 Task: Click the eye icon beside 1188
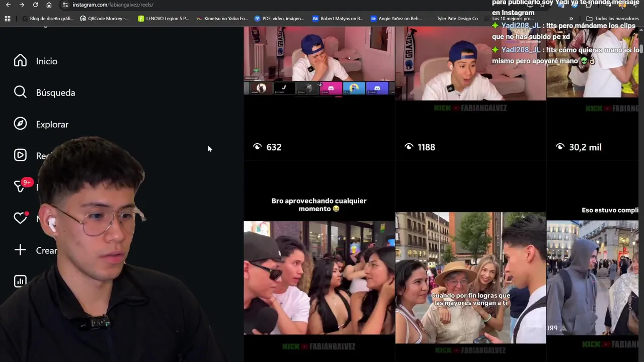[409, 147]
